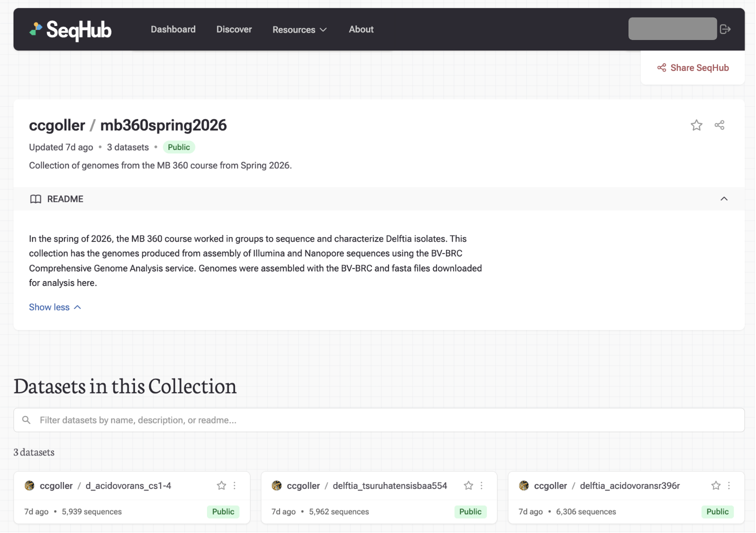Click 'Updated 7d ago' text
The image size is (756, 533).
click(x=61, y=147)
